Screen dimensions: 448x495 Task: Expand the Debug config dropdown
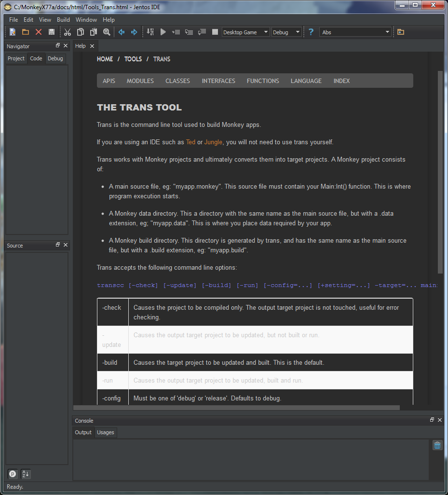pos(286,32)
